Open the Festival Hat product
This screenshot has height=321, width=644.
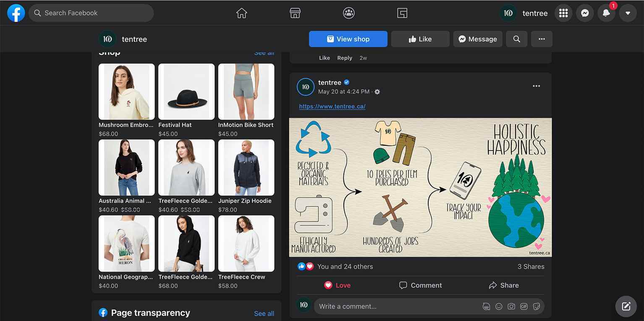[x=186, y=92]
